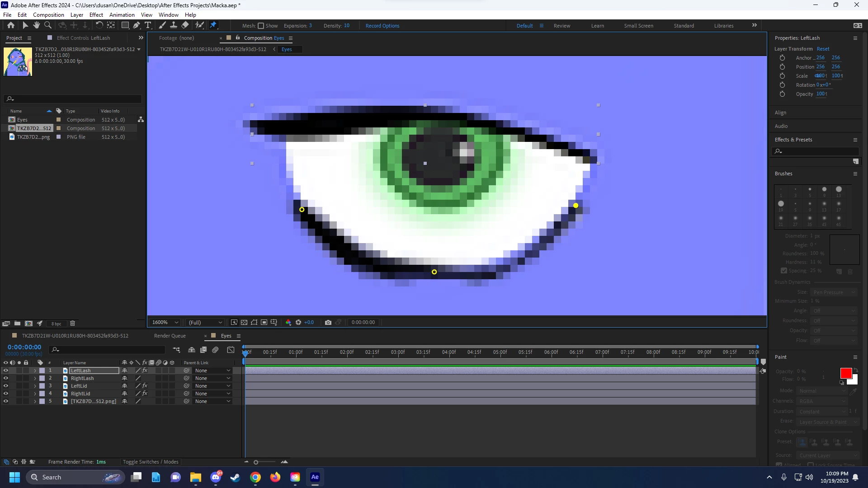The width and height of the screenshot is (868, 488).
Task: Toggle visibility of RightLid layer
Action: pos(5,394)
